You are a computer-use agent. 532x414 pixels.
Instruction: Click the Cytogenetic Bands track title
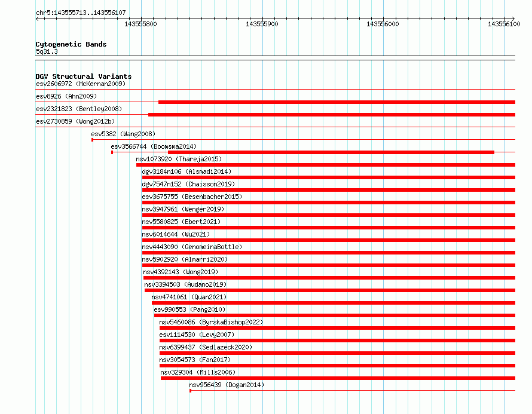pos(71,44)
